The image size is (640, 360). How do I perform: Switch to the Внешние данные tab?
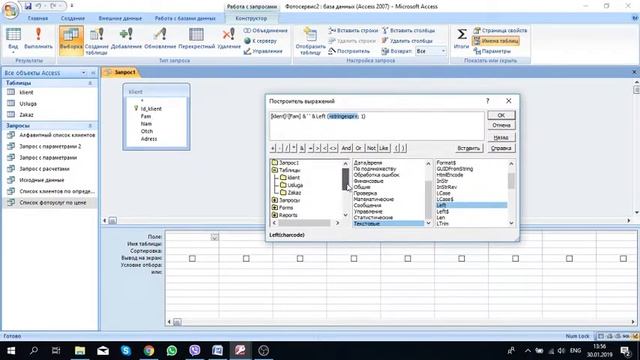tap(120, 18)
